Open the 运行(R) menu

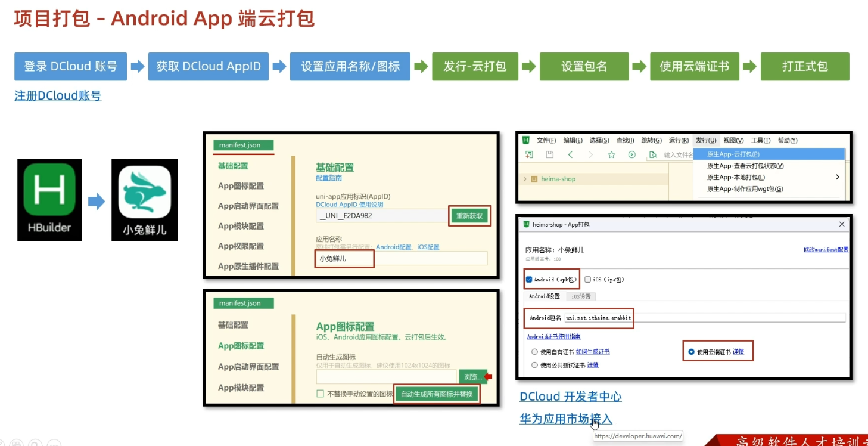pyautogui.click(x=679, y=140)
